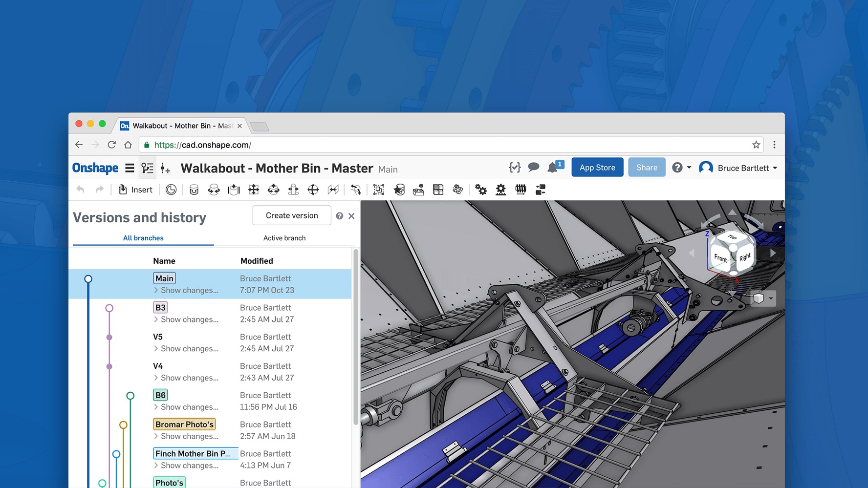The width and height of the screenshot is (868, 488).
Task: Choose the Ball mate tool
Action: [313, 190]
